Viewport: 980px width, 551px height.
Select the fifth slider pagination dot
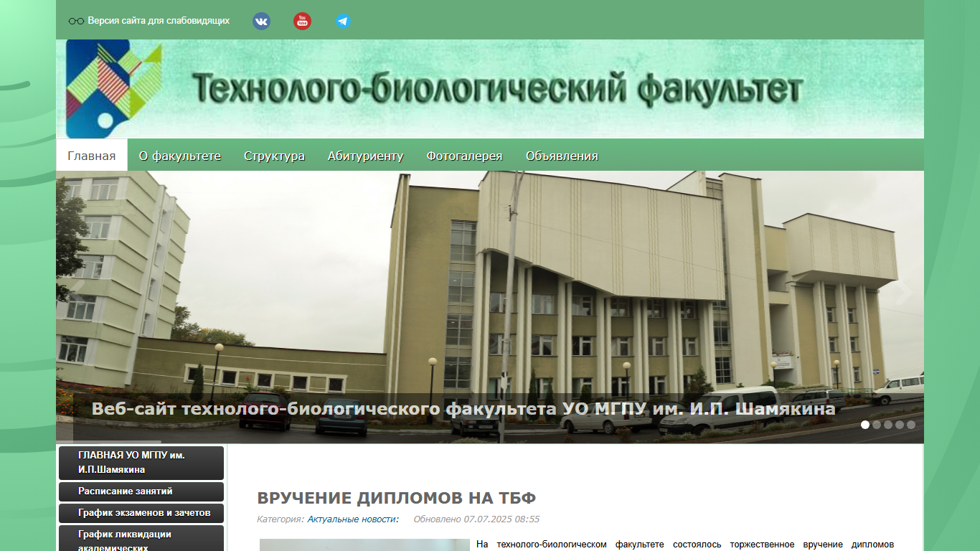[x=911, y=425]
